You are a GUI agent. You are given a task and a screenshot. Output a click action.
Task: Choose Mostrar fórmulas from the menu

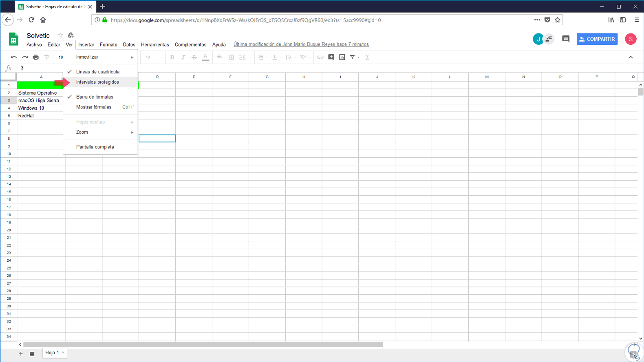[x=100, y=107]
